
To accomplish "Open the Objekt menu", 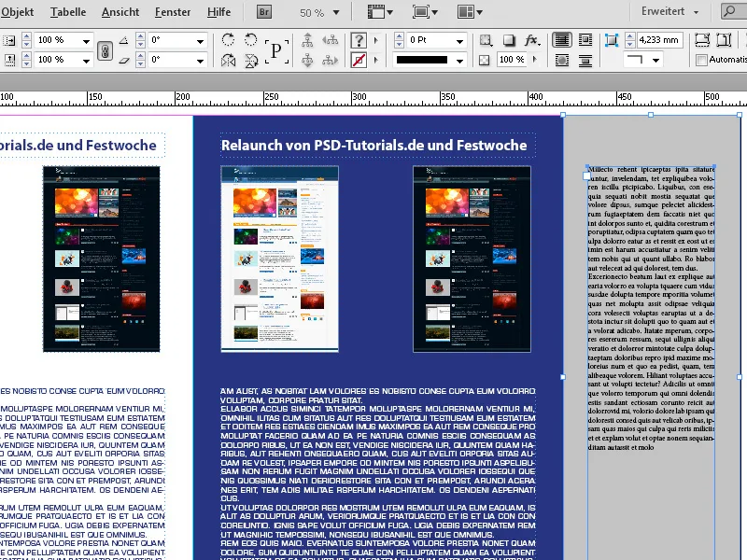I will (17, 12).
